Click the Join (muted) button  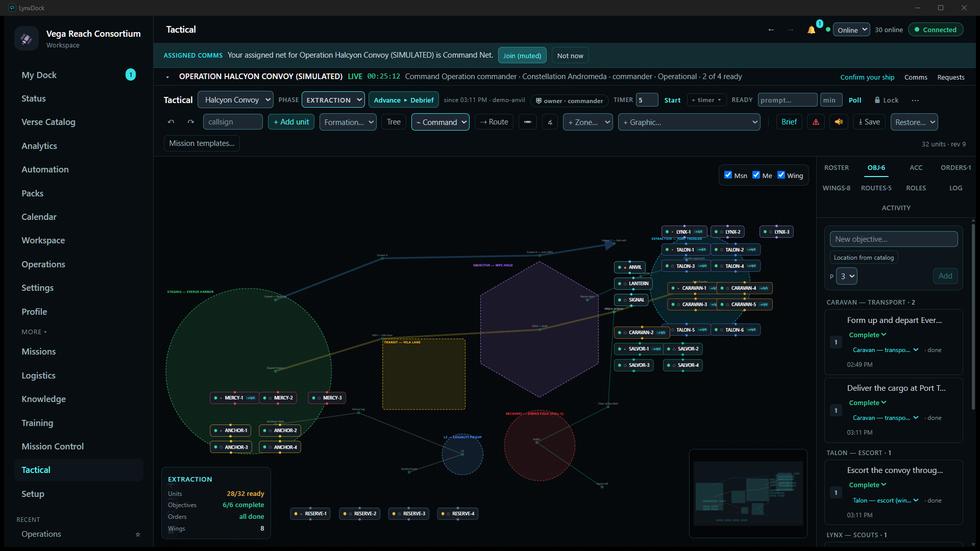coord(522,56)
